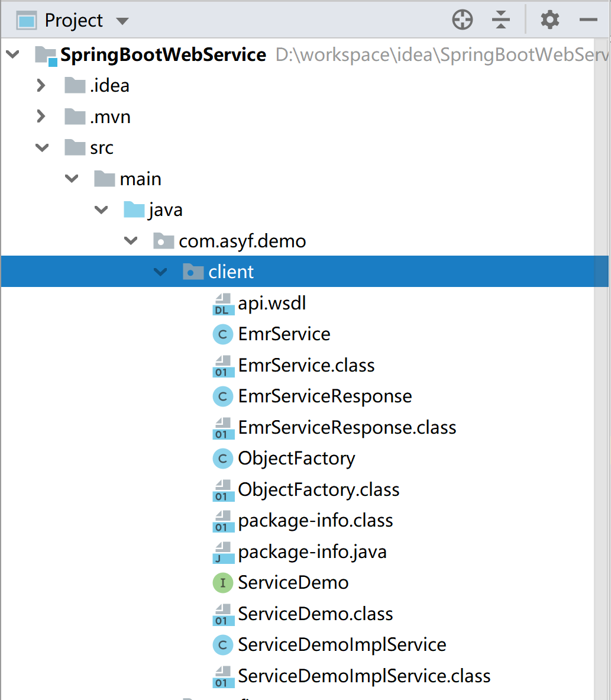Collapse the SpringBootWebService root node
Image resolution: width=611 pixels, height=700 pixels.
[x=12, y=54]
